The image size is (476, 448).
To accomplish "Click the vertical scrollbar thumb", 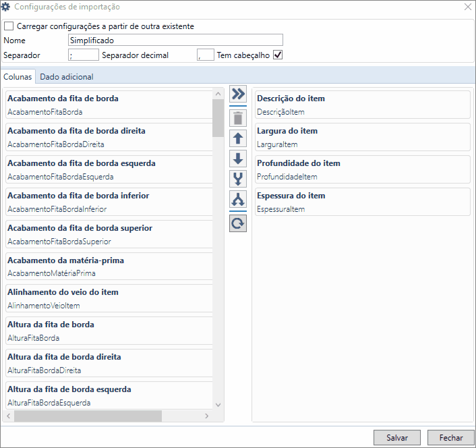I will [x=218, y=118].
